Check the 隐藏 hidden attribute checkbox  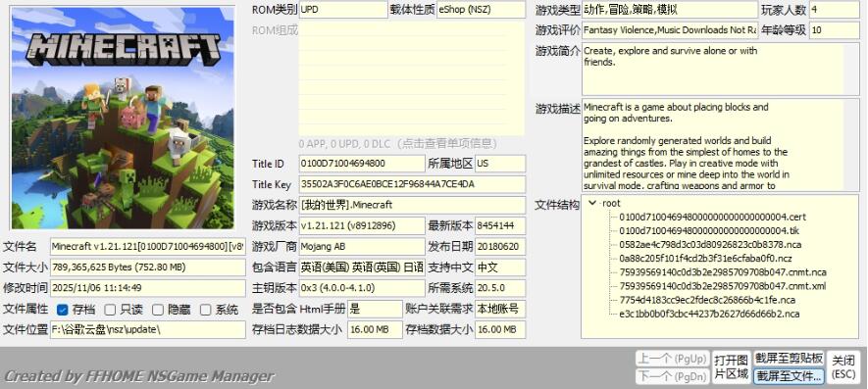tap(158, 310)
